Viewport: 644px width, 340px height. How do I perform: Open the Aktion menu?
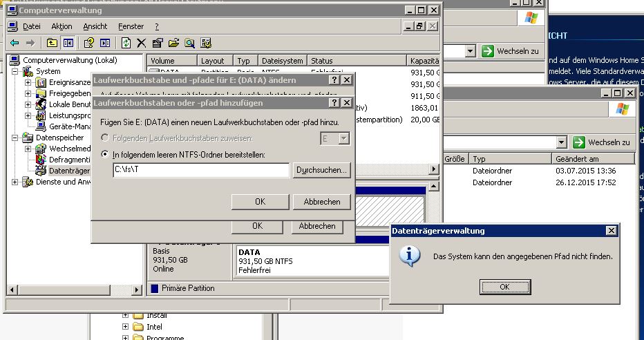click(61, 26)
